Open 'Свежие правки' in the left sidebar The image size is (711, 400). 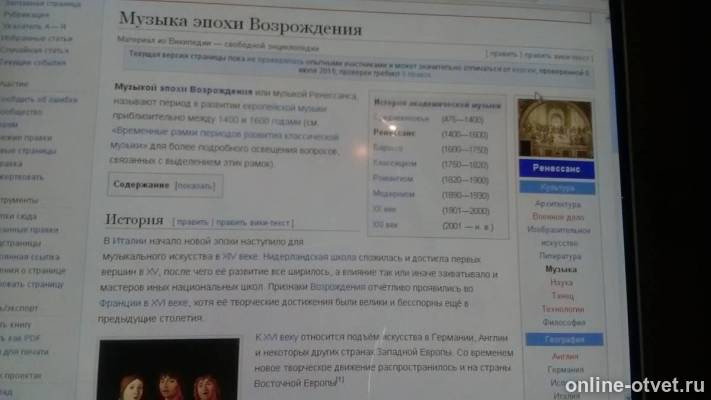click(26, 137)
